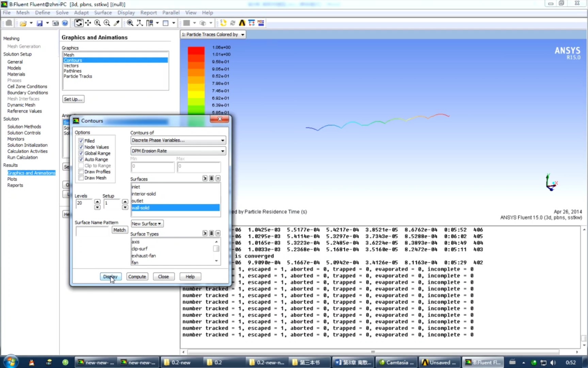
Task: Click the Set Up... button
Action: 73,99
